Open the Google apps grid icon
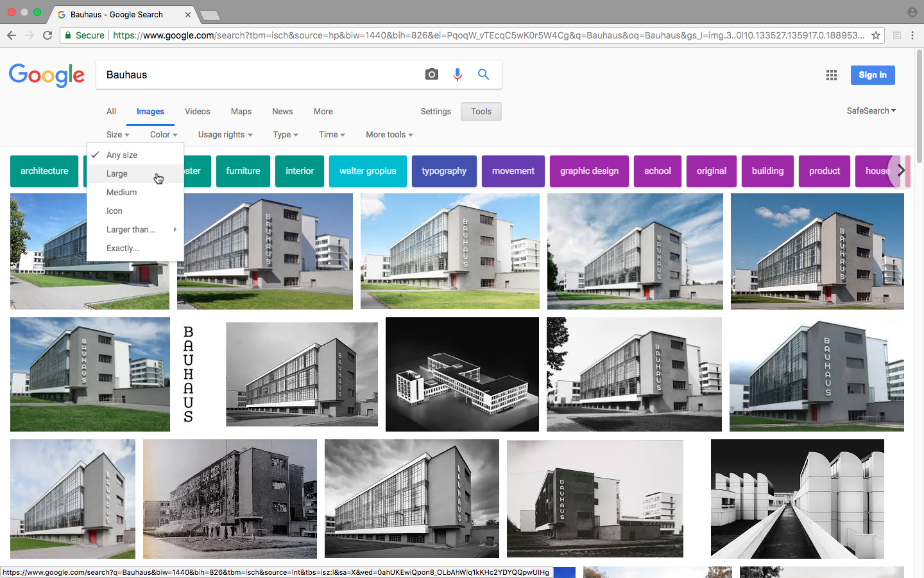The width and height of the screenshot is (924, 578). tap(832, 75)
